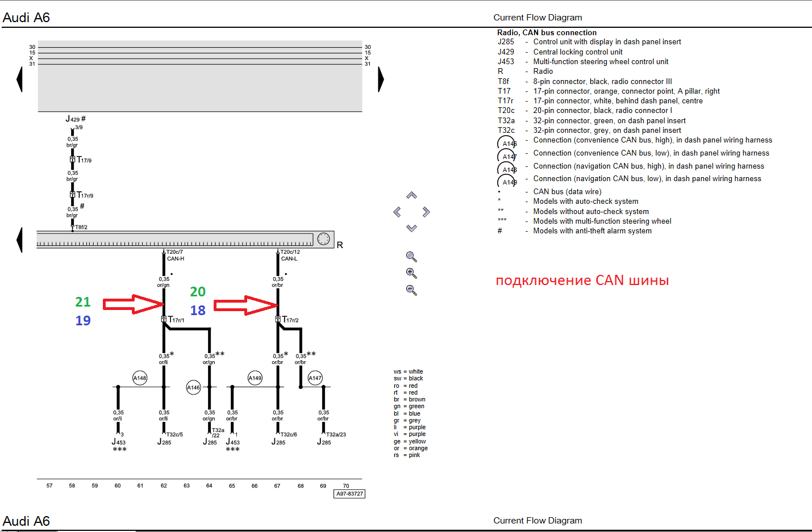Click the T32a/23 pin label
812x532 pixels.
[336, 434]
